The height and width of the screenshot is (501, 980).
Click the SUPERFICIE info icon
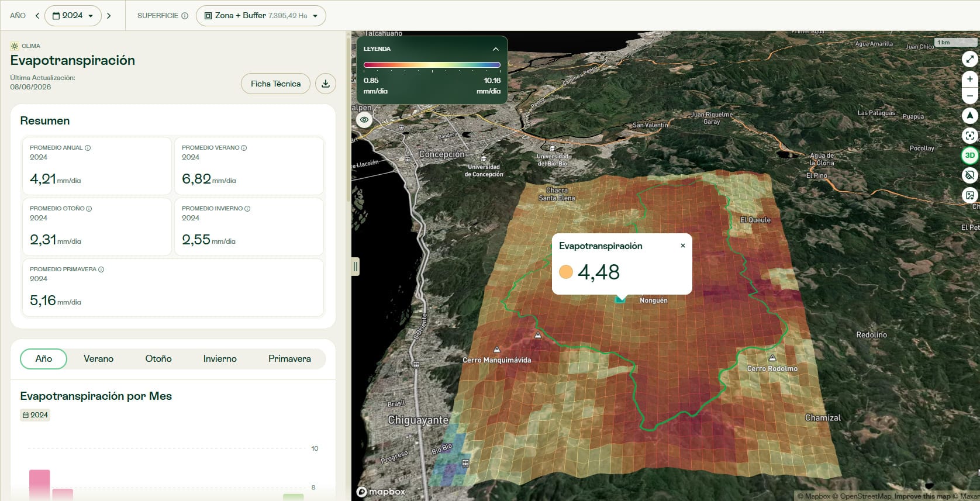pos(185,16)
